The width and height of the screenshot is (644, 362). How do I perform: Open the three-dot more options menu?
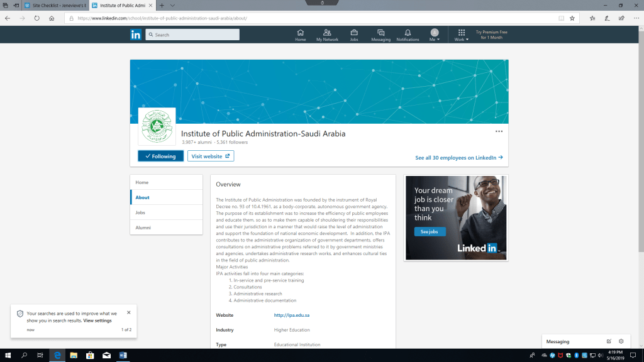tap(499, 131)
